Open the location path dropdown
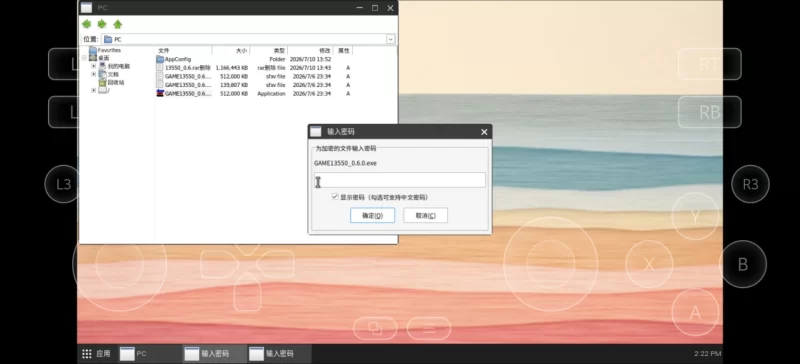Screen dimensions: 800x364 (390, 39)
